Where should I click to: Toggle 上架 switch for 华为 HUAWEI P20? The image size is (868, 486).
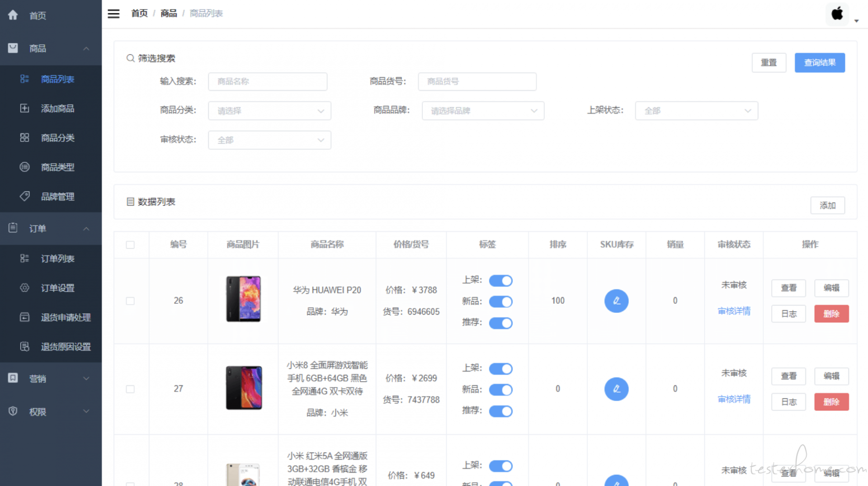[x=500, y=280]
